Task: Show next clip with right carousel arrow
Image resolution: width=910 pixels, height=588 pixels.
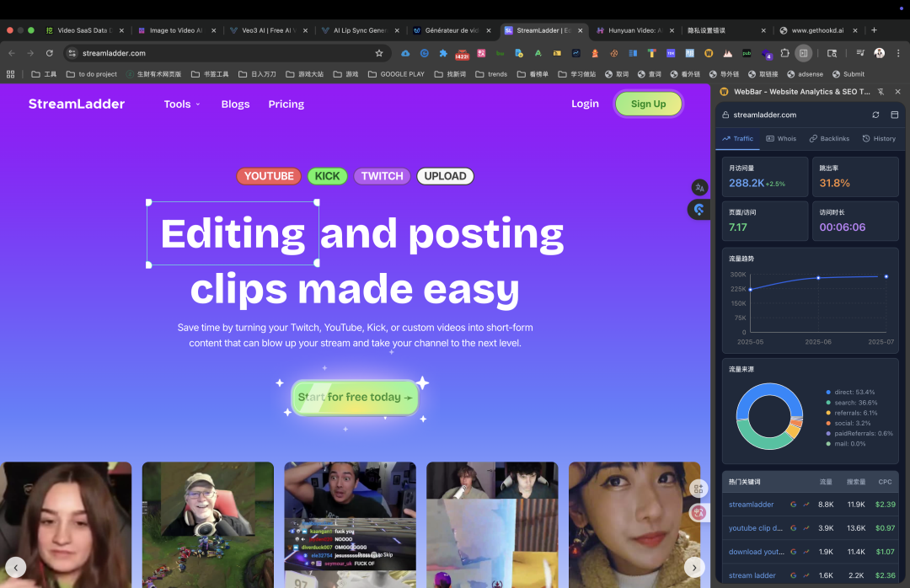Action: coord(694,567)
